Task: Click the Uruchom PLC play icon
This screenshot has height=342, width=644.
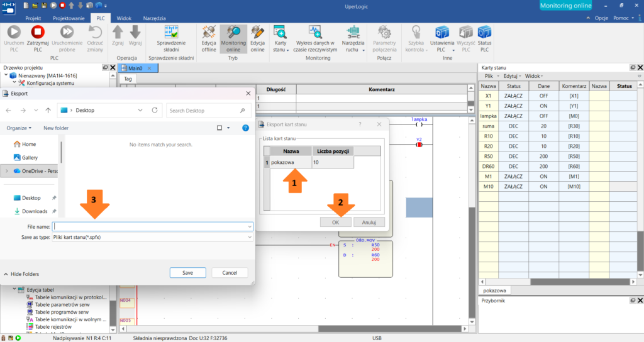Action: pyautogui.click(x=14, y=32)
